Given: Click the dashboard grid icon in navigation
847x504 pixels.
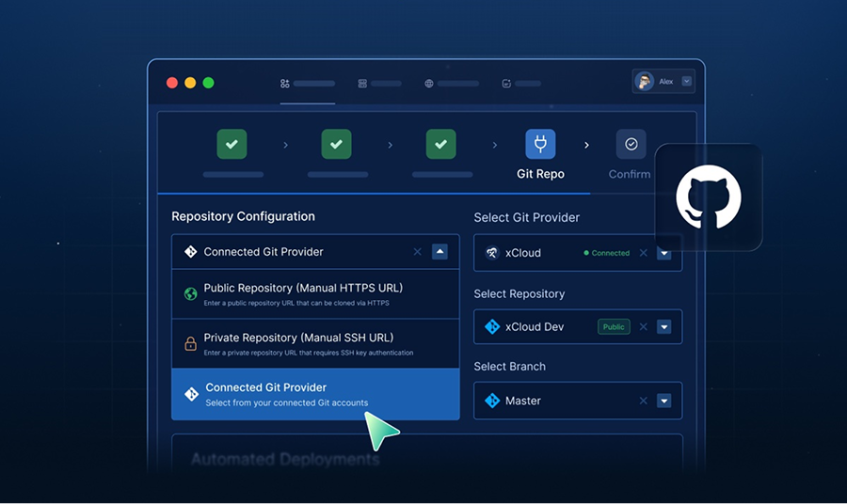Looking at the screenshot, I should point(285,84).
